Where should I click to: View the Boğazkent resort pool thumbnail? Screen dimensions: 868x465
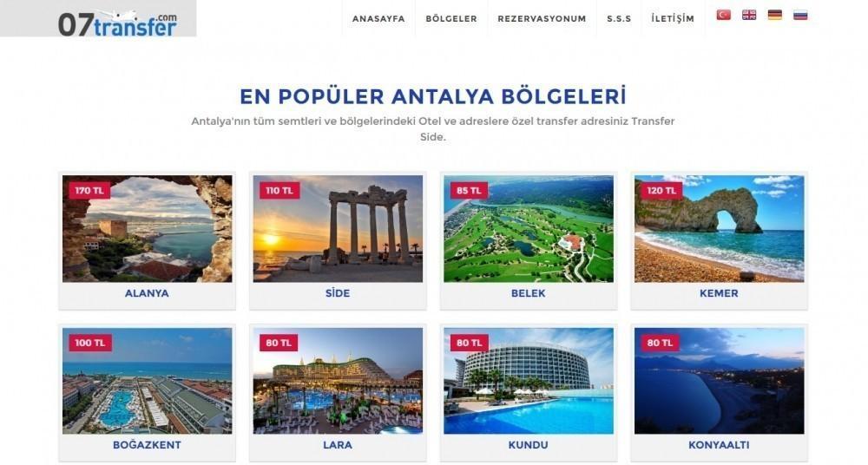(148, 381)
